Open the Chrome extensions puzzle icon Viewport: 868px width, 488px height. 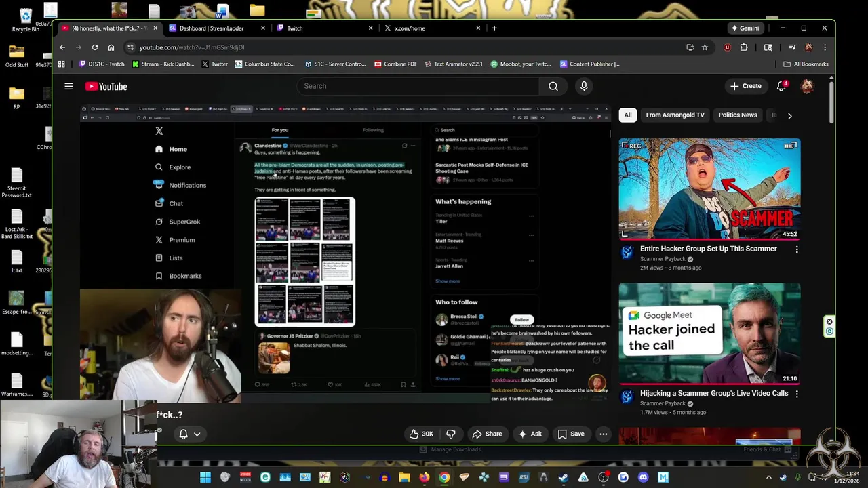pyautogui.click(x=744, y=47)
